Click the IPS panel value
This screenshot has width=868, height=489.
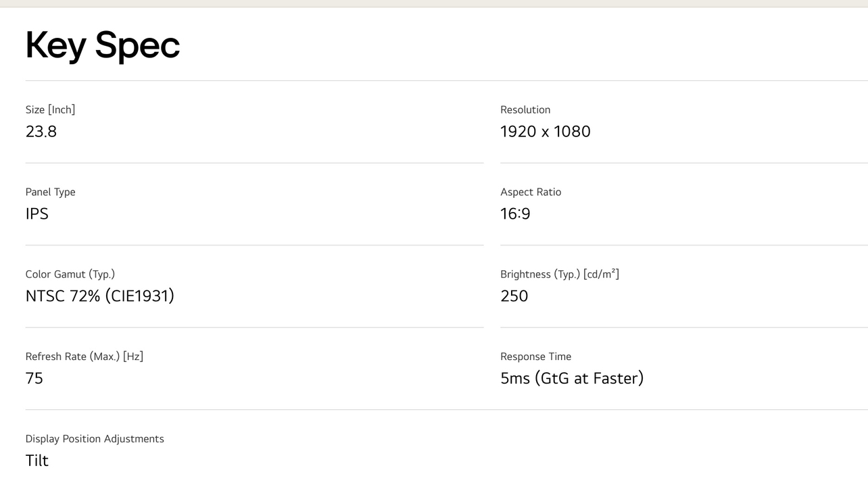(37, 213)
